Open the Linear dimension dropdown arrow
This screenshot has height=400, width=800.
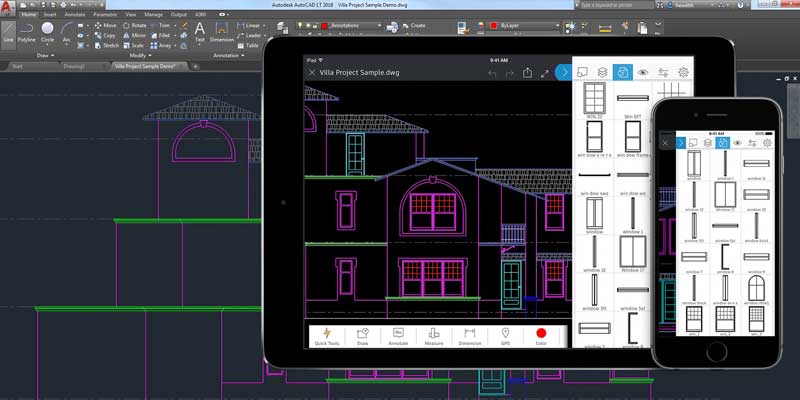pyautogui.click(x=264, y=25)
